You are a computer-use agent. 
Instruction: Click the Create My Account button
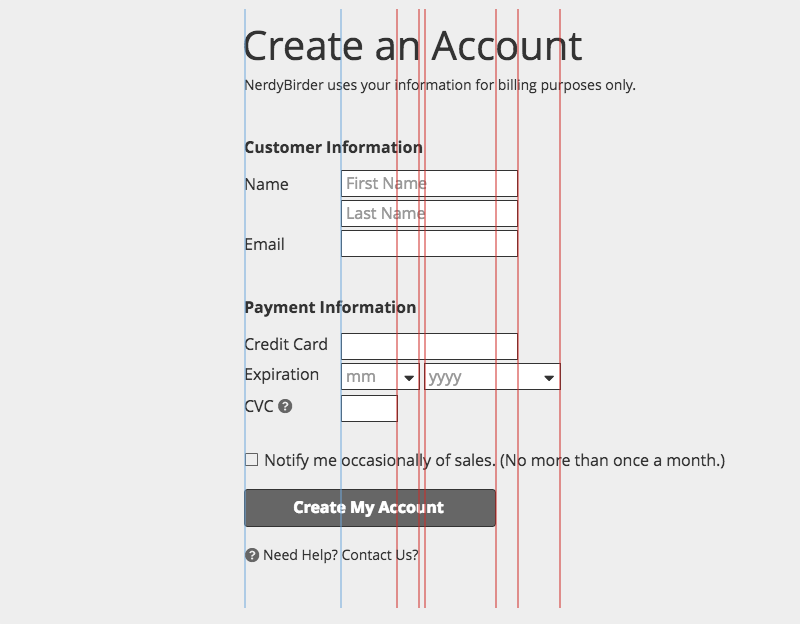(369, 508)
